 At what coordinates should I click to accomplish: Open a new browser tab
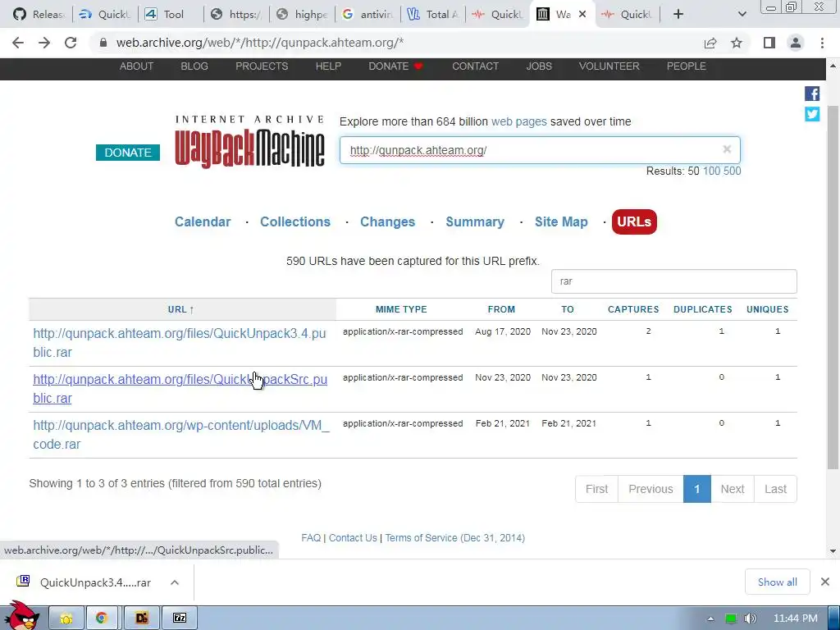pyautogui.click(x=678, y=15)
